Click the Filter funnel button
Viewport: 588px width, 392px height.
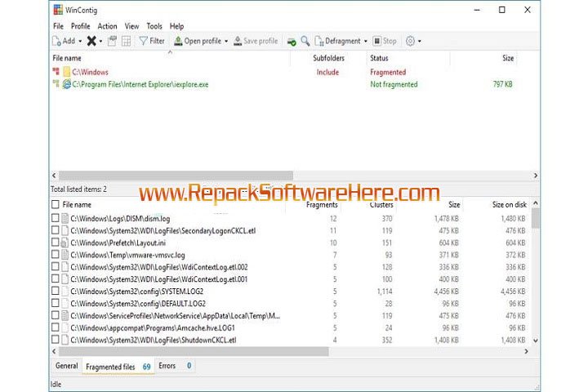pyautogui.click(x=152, y=41)
